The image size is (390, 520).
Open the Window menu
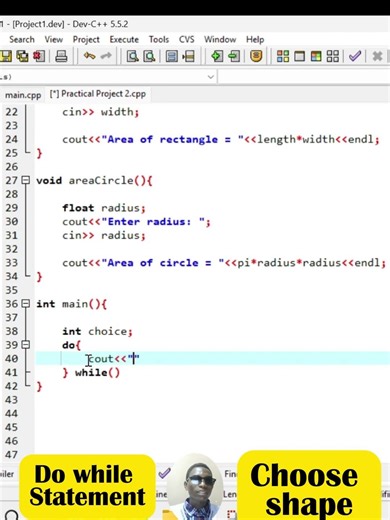click(x=220, y=39)
